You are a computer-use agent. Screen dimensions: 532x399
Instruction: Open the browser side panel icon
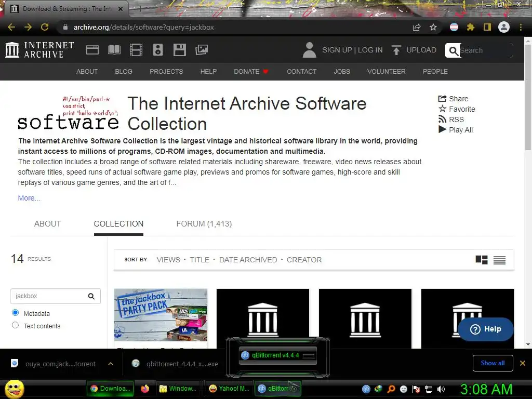[487, 27]
